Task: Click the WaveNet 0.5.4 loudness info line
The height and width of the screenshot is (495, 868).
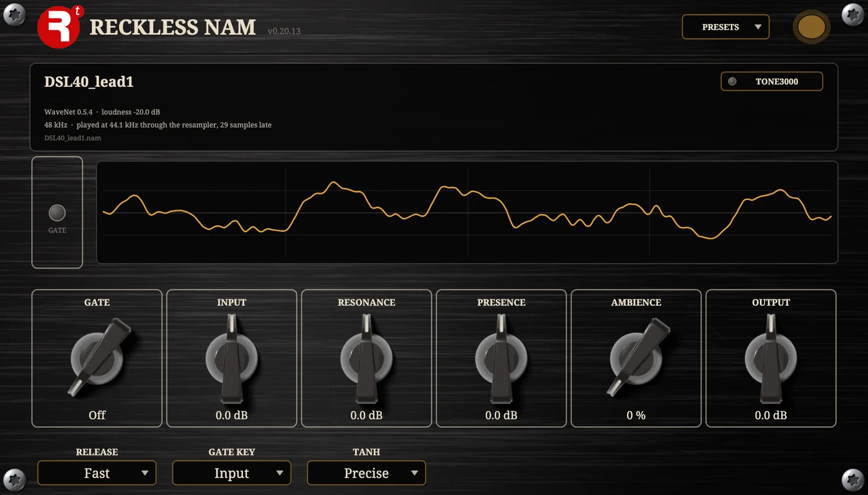Action: pyautogui.click(x=102, y=112)
